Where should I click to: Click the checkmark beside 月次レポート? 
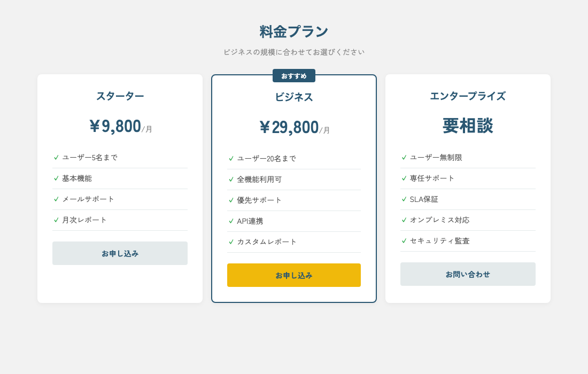(x=56, y=220)
